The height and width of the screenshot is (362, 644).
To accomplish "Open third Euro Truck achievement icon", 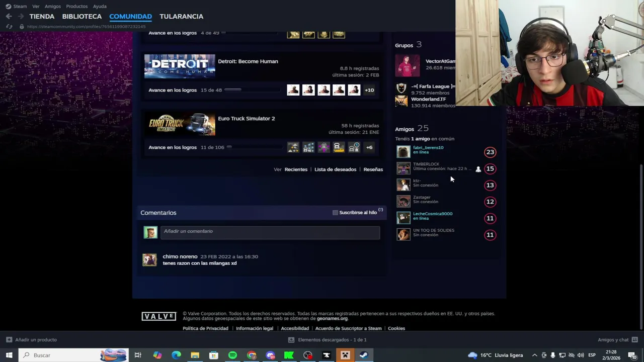I will pyautogui.click(x=324, y=147).
